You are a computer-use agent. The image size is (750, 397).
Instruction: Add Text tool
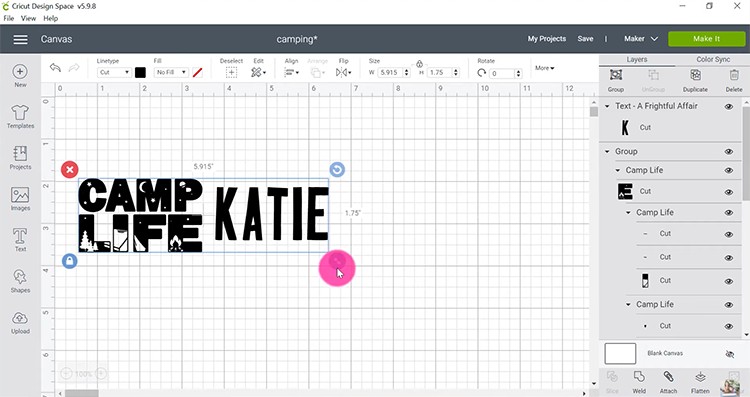pos(20,240)
